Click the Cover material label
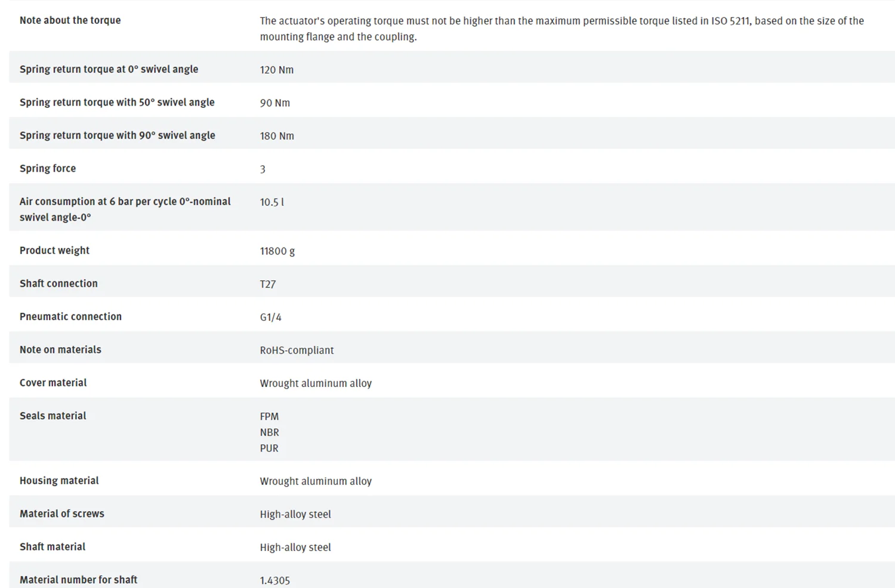This screenshot has width=895, height=588. click(x=53, y=383)
